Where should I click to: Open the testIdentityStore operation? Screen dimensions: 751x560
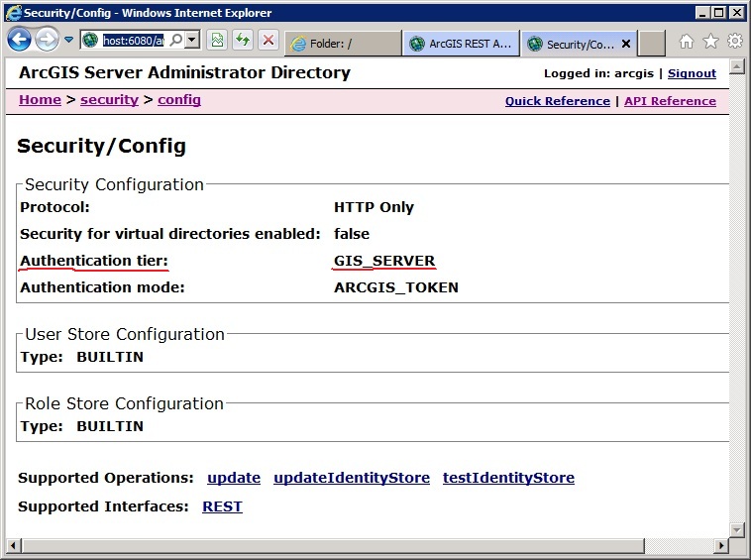(508, 478)
